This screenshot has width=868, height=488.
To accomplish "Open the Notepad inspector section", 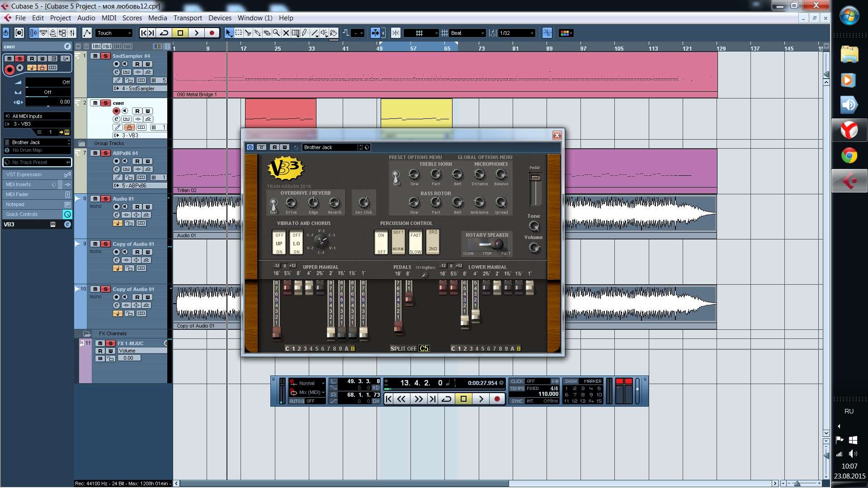I will [x=37, y=204].
